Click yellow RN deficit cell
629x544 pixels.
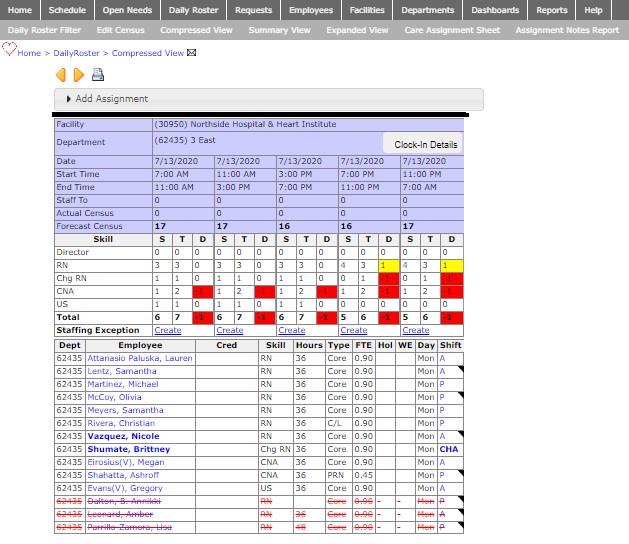pyautogui.click(x=388, y=265)
